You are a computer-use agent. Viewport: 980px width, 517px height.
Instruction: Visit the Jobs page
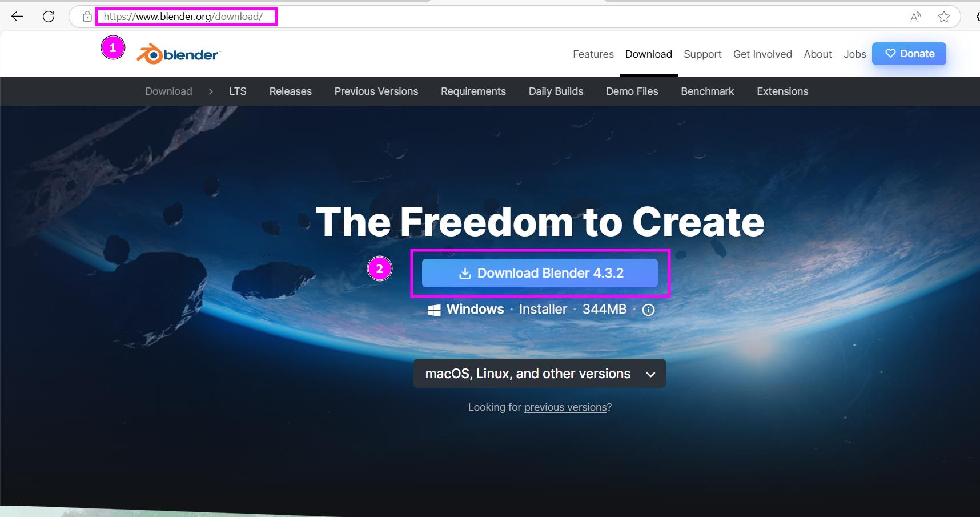point(854,54)
